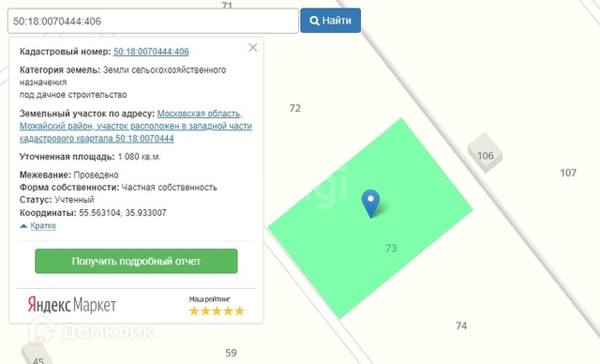
Task: Click the blue map pin marker
Action: click(x=370, y=203)
